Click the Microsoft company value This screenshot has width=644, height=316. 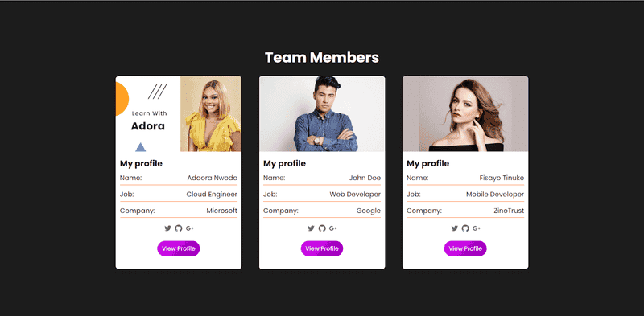[222, 211]
